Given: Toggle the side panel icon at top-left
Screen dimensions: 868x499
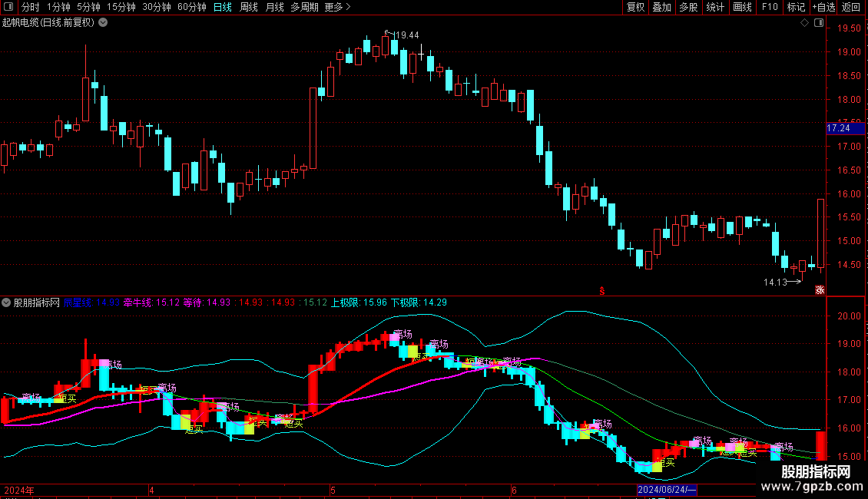Looking at the screenshot, I should click(x=8, y=7).
